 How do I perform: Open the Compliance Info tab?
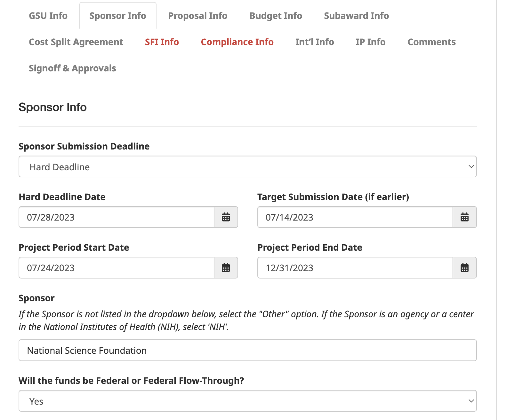click(237, 42)
